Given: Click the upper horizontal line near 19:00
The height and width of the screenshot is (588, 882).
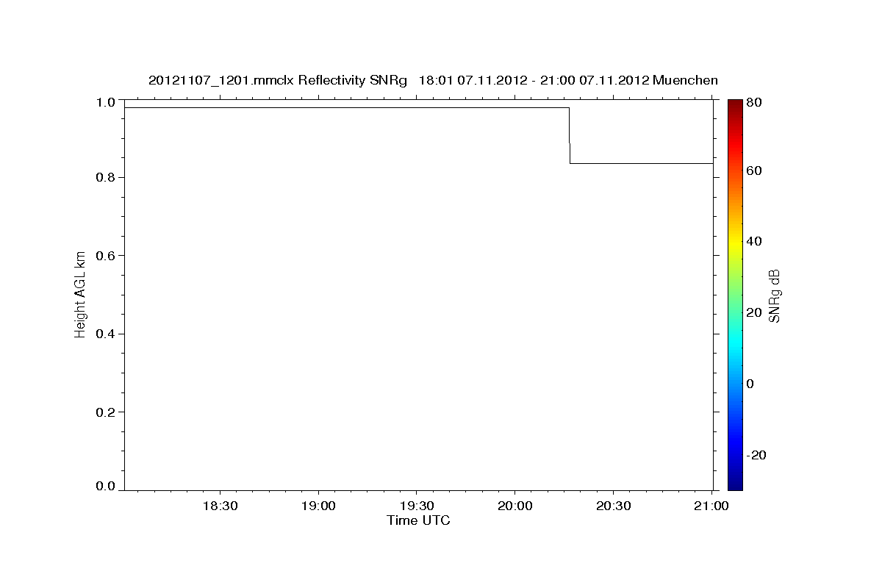Looking at the screenshot, I should pos(318,107).
